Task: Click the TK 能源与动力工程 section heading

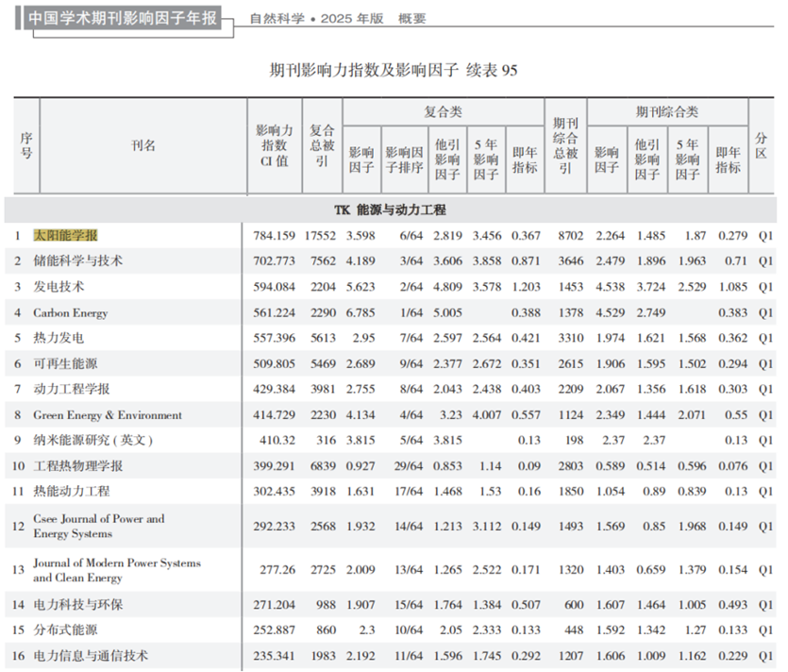Action: coord(390,210)
